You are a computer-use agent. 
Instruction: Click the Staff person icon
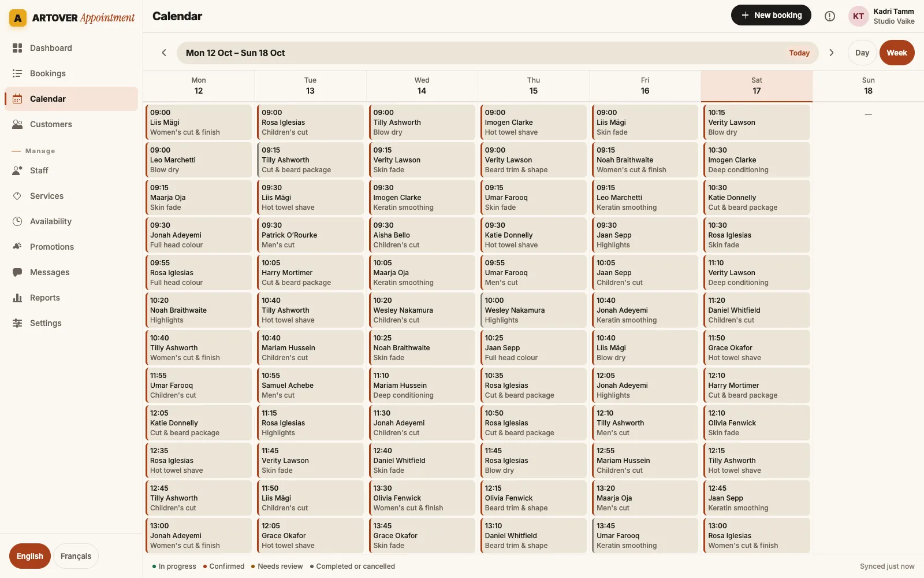click(x=17, y=171)
